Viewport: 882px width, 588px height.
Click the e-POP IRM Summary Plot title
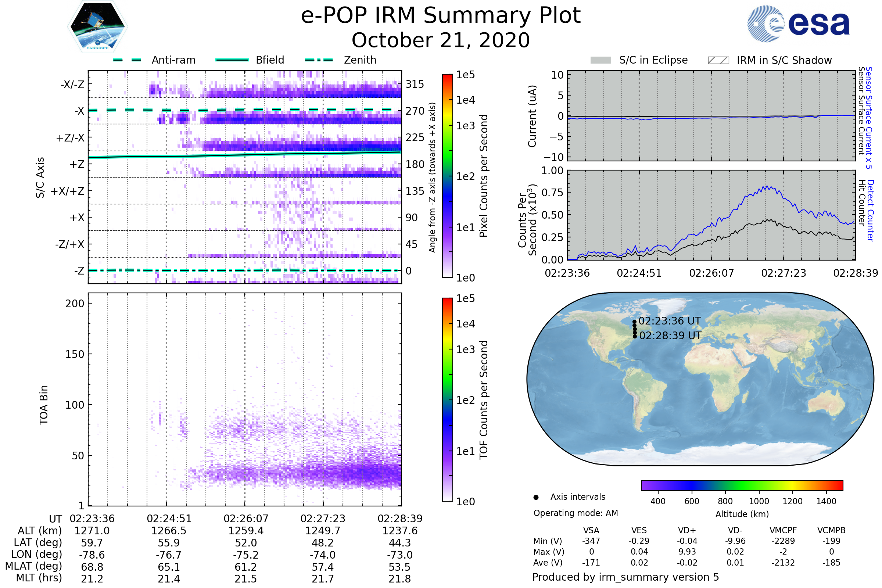[441, 16]
